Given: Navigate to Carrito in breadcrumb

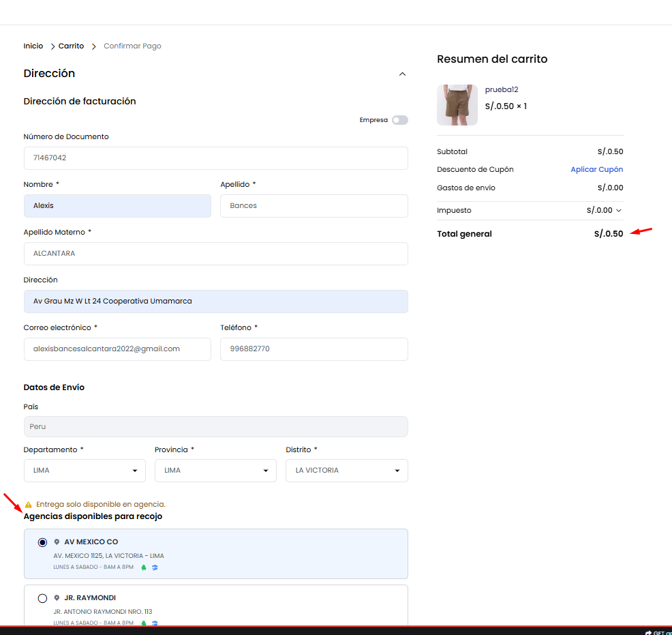Looking at the screenshot, I should pyautogui.click(x=71, y=46).
